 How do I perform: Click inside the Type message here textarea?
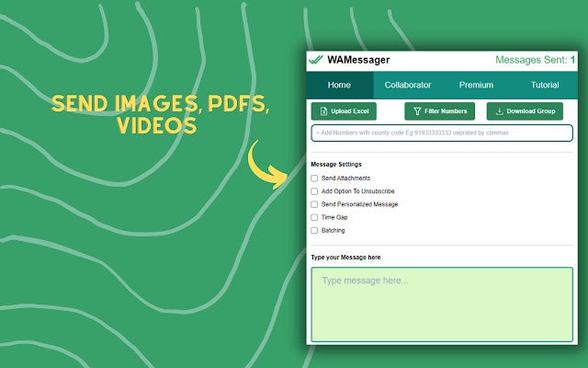(442, 305)
